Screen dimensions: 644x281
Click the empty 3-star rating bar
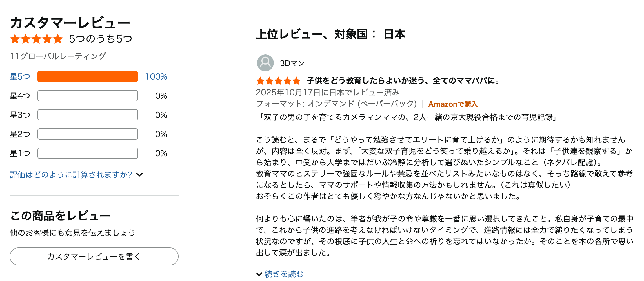tap(88, 115)
